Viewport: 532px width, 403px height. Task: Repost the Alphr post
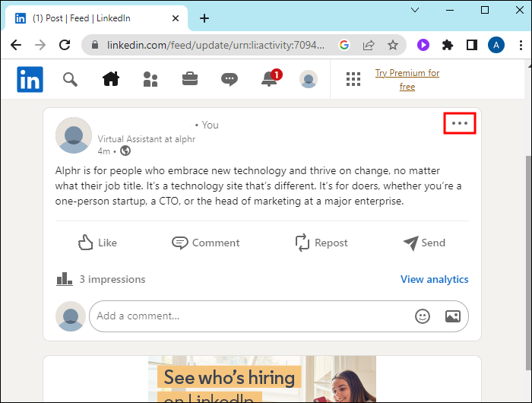(321, 243)
